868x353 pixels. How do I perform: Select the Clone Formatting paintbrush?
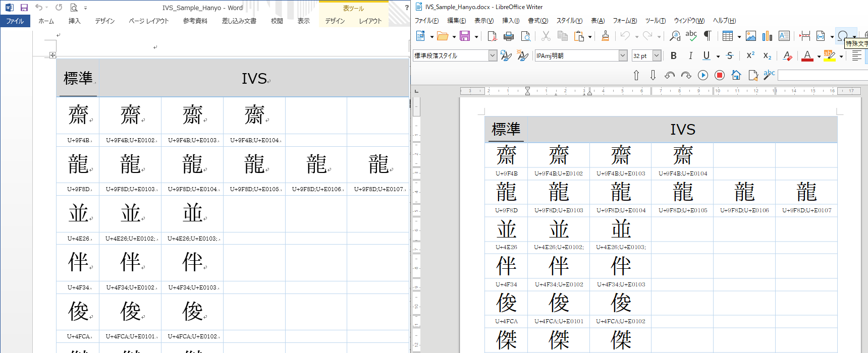tap(606, 36)
